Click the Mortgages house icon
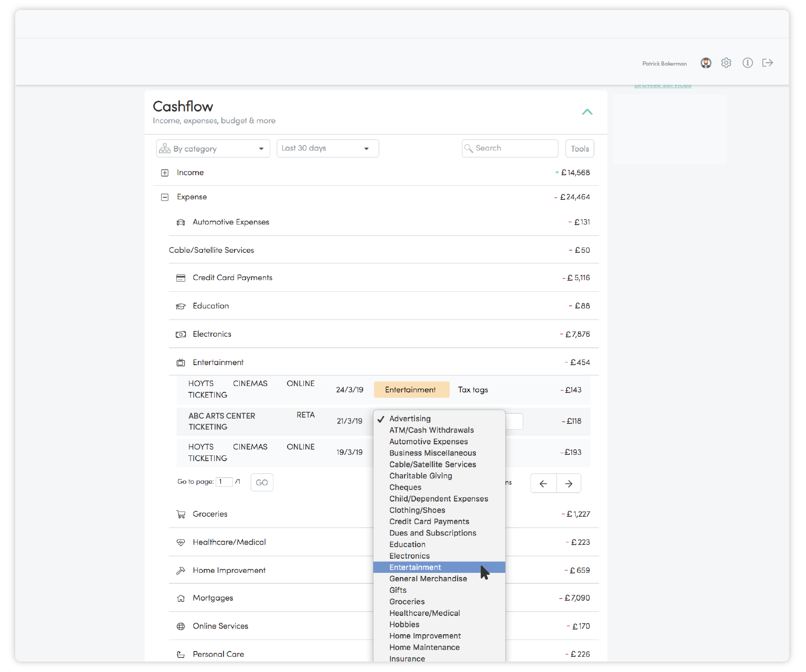The width and height of the screenshot is (806, 672). coord(181,599)
